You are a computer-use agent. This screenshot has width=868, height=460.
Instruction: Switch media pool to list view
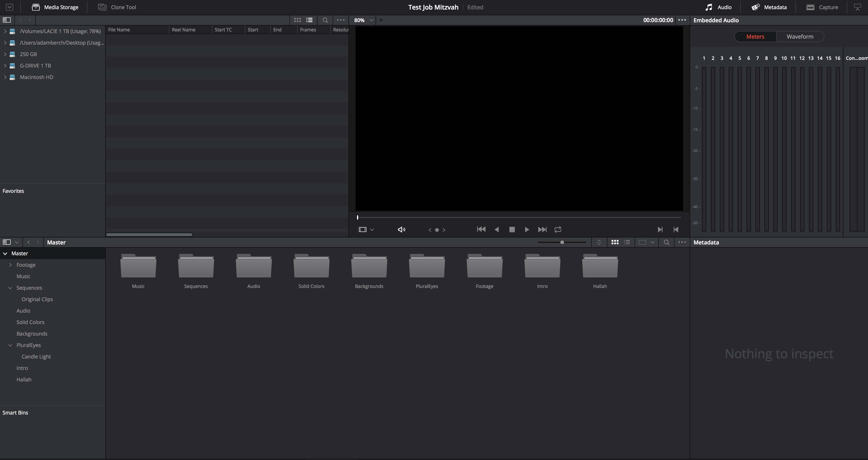click(627, 242)
